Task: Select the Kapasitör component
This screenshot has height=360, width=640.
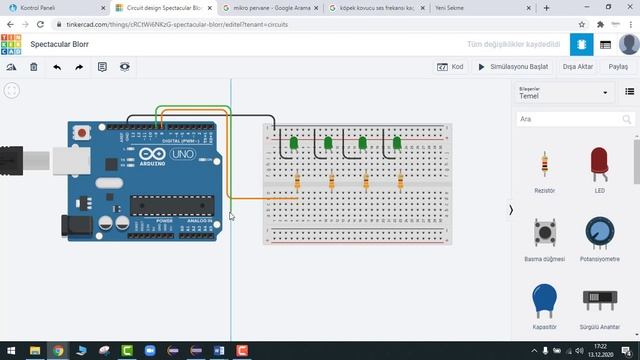Action: point(544,307)
